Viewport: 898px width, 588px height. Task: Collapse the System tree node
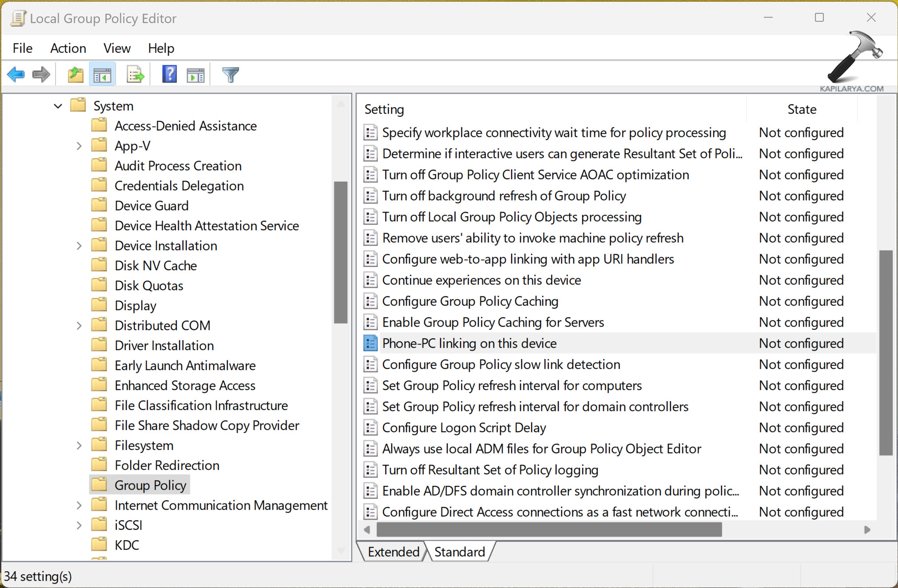(58, 106)
